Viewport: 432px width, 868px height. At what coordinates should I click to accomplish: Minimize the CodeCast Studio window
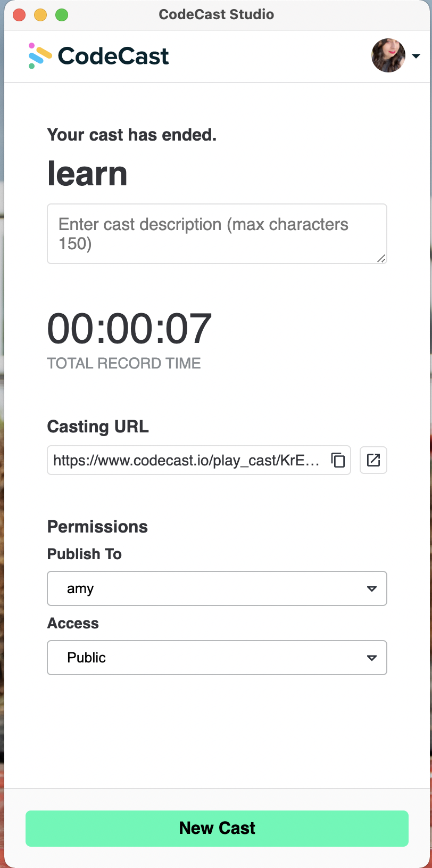(x=40, y=14)
